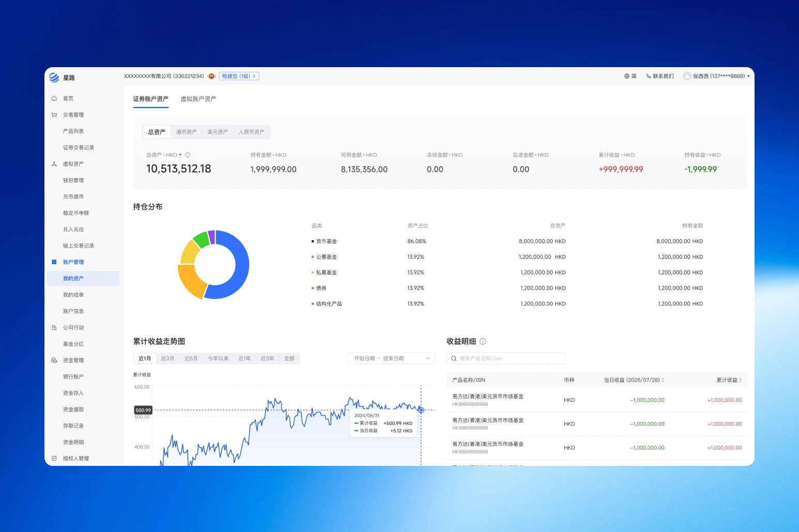The height and width of the screenshot is (532, 799).
Task: Select the 人民币资产 segment
Action: (252, 132)
